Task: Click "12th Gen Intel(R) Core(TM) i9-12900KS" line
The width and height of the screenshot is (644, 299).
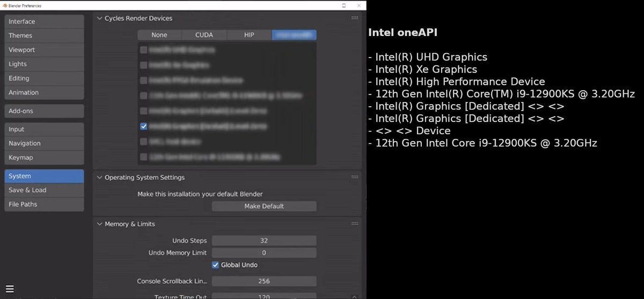Action: [502, 94]
